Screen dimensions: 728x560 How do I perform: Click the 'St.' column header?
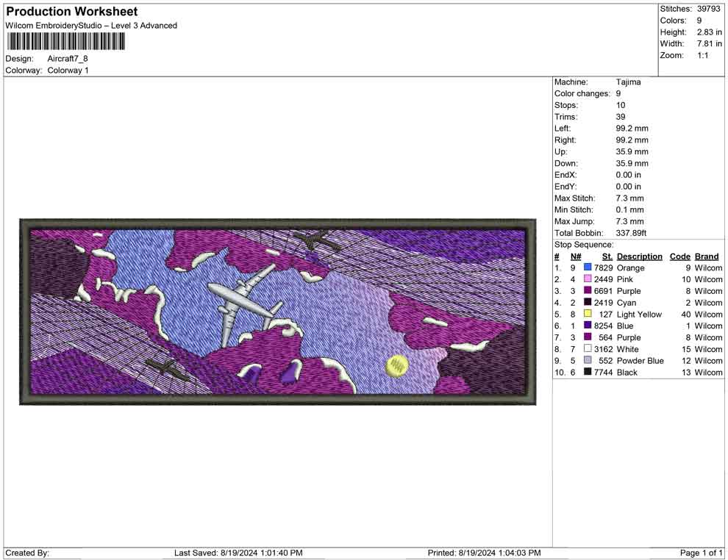coord(607,256)
